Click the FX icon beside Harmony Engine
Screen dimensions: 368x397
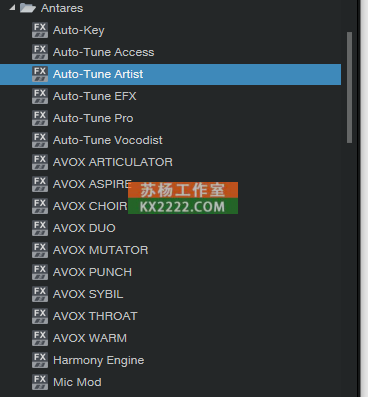[x=40, y=360]
